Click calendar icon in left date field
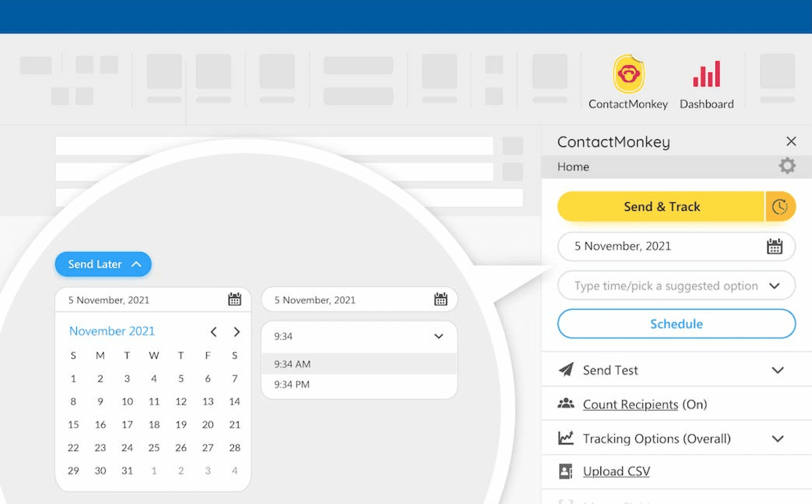This screenshot has height=504, width=812. pos(235,299)
